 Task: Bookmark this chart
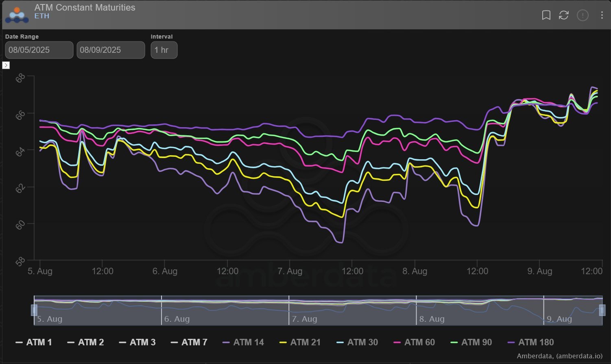coord(546,15)
